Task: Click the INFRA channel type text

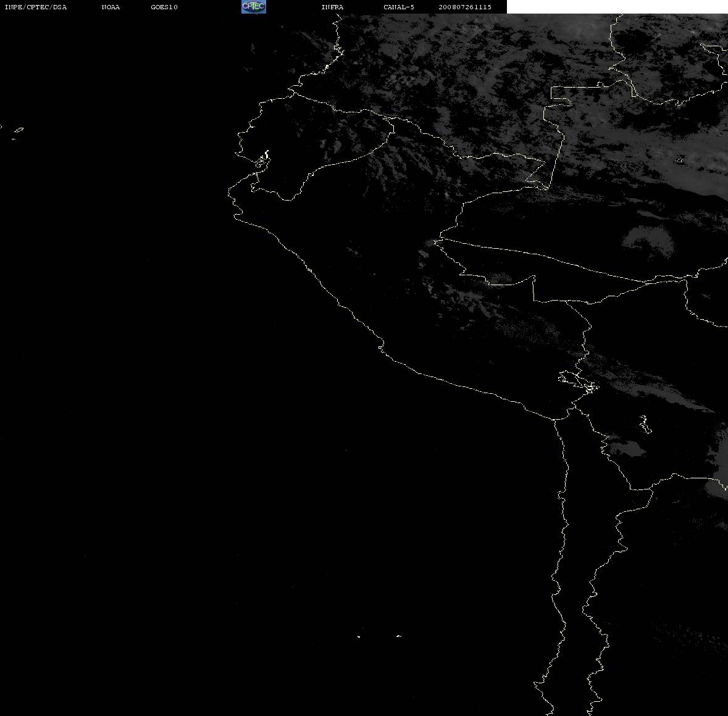Action: [332, 7]
